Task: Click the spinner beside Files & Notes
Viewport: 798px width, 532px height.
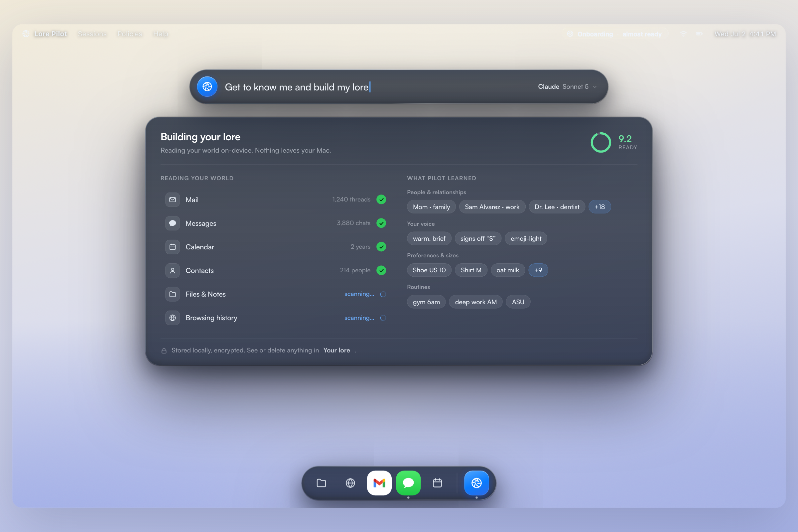Action: pos(383,294)
